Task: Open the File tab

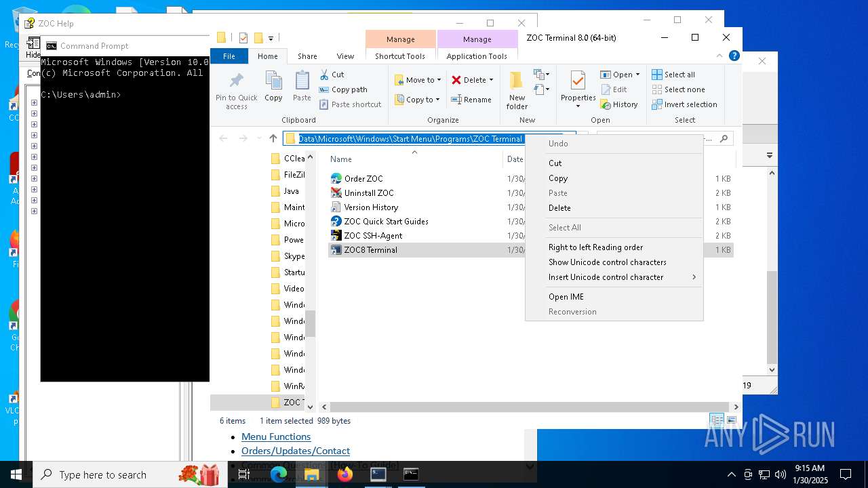Action: 229,56
